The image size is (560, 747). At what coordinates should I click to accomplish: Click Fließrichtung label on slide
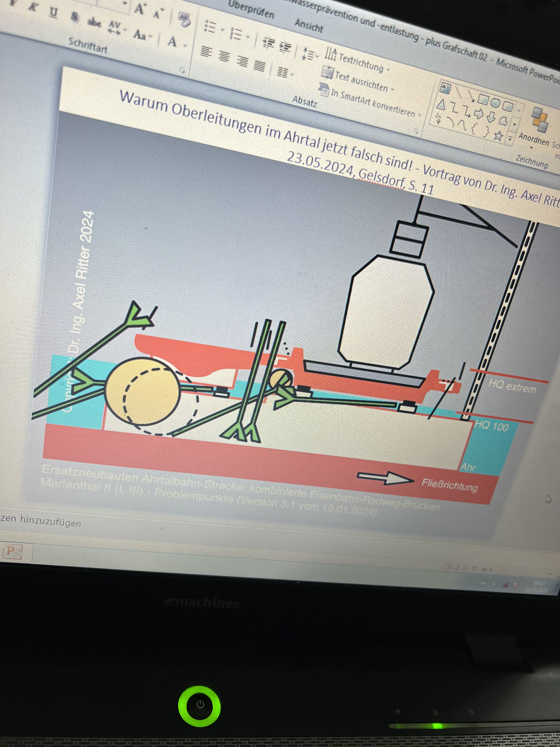(449, 485)
